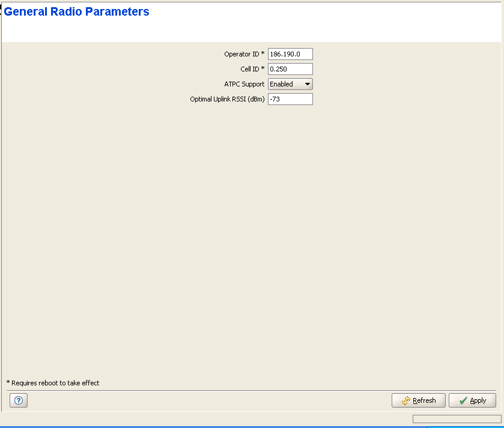Click the ATPC Support label
Image resolution: width=504 pixels, height=428 pixels.
244,84
